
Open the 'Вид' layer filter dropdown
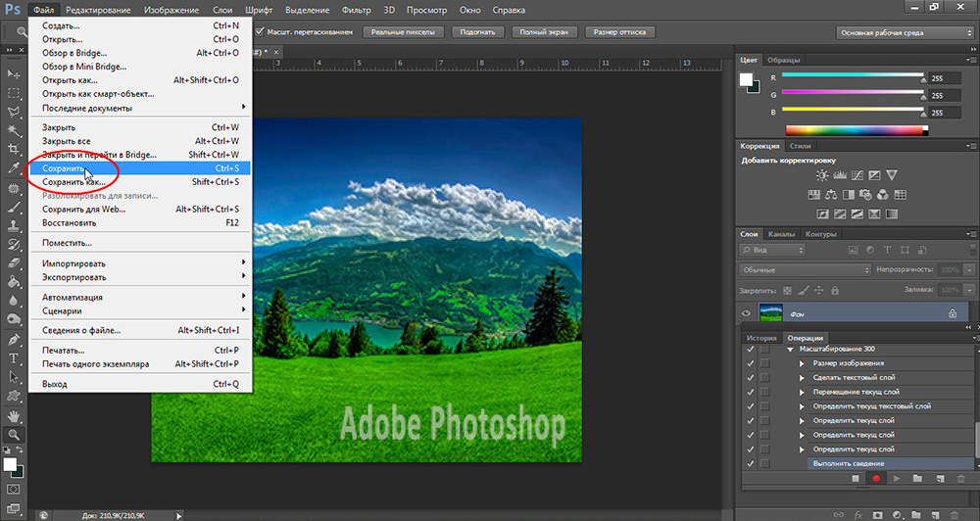point(772,250)
